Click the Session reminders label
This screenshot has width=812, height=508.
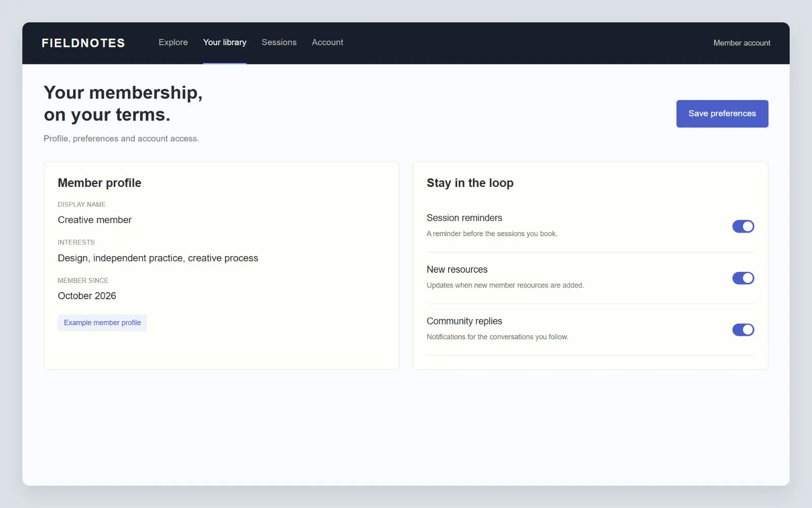464,218
